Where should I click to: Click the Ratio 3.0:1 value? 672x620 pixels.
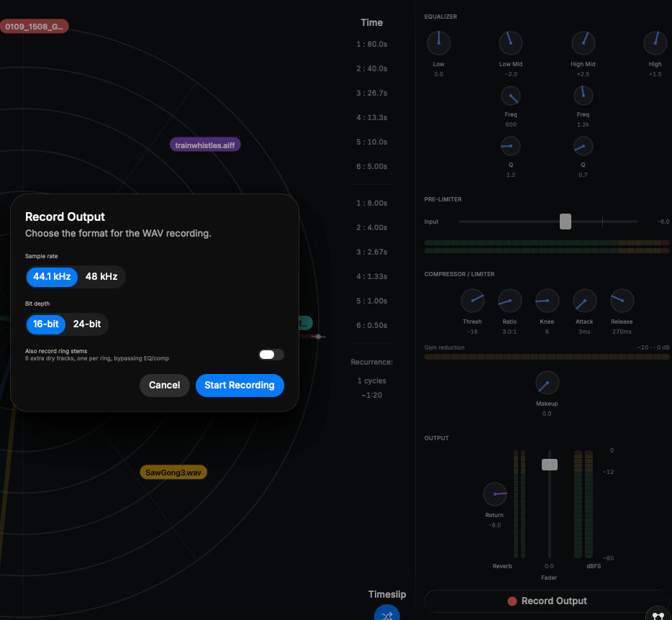click(509, 332)
